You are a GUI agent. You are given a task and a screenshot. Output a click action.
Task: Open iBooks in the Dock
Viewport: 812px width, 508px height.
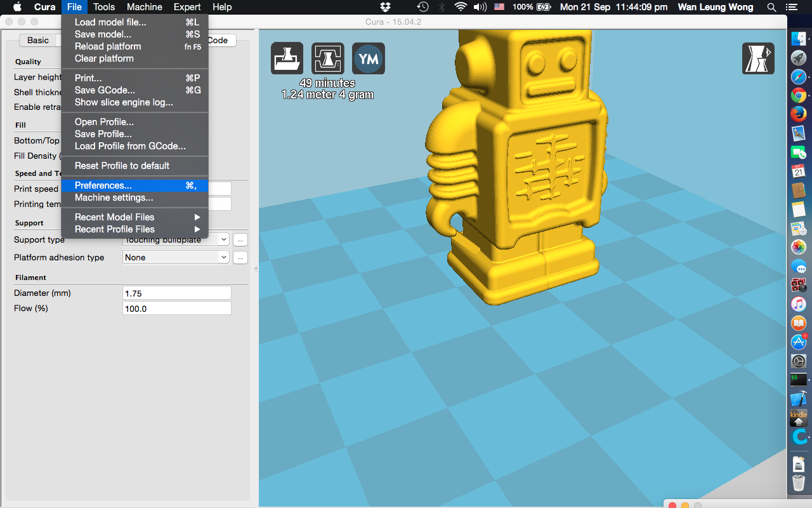click(x=798, y=323)
